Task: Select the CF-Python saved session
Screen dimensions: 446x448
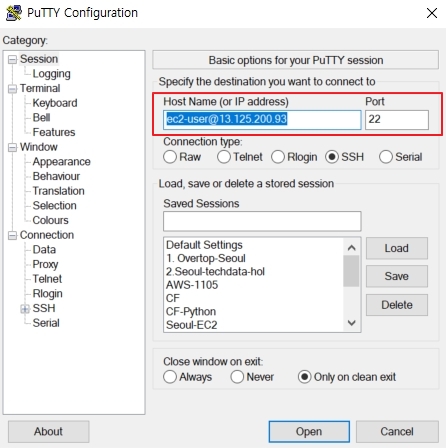Action: tap(191, 312)
